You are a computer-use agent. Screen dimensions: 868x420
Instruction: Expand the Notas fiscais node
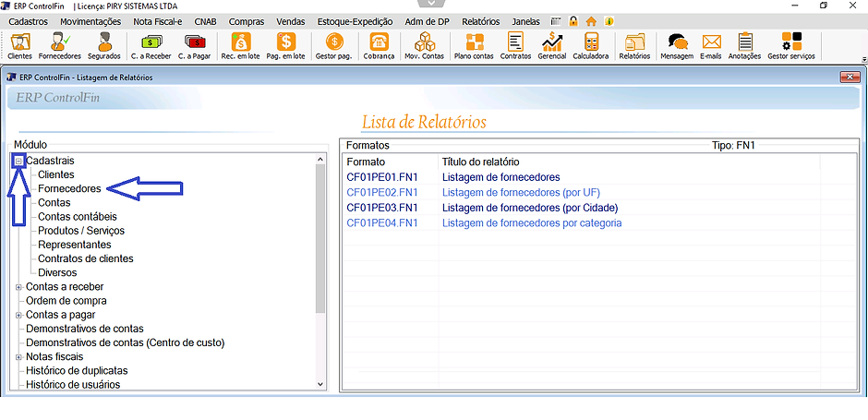[18, 357]
